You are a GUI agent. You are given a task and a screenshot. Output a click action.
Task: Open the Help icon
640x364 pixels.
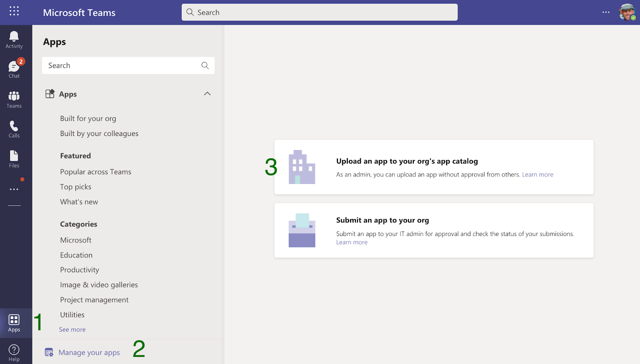[14, 353]
